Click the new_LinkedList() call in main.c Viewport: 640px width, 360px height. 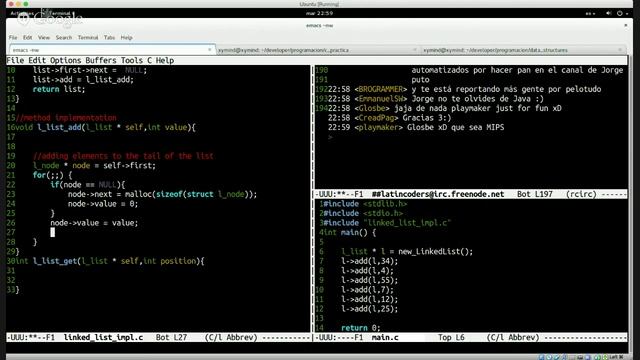(436, 251)
